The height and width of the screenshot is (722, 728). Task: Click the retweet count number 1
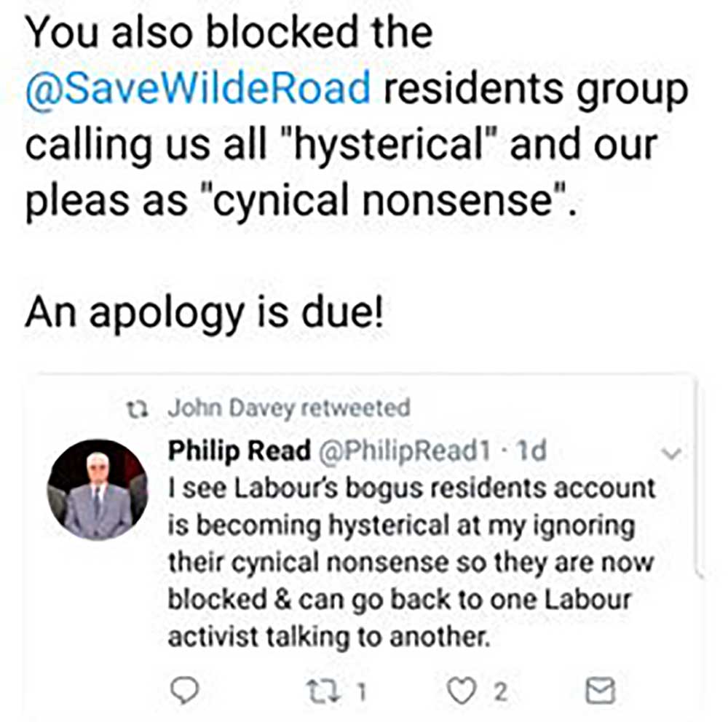pyautogui.click(x=359, y=691)
